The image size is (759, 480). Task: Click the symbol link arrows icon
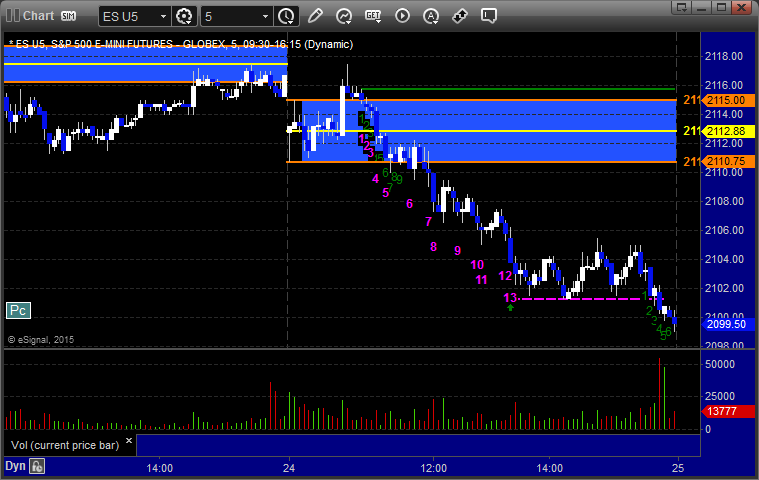[x=460, y=16]
